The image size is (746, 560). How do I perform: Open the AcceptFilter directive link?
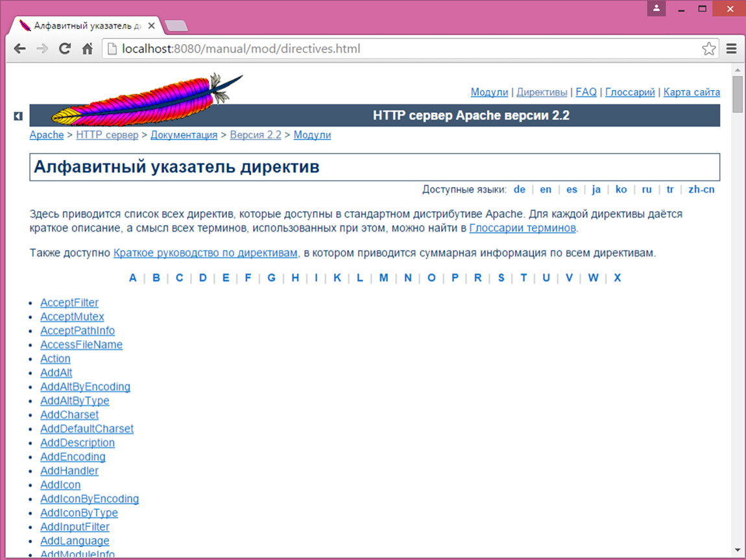point(69,303)
